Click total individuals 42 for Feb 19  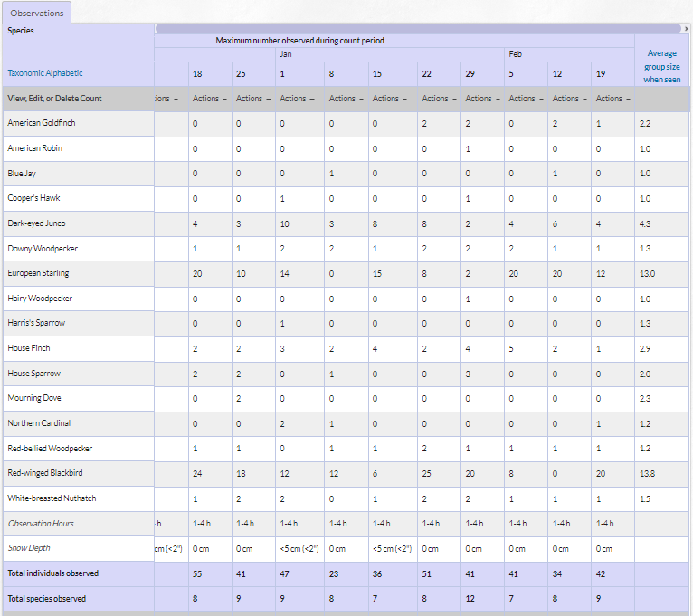point(600,574)
